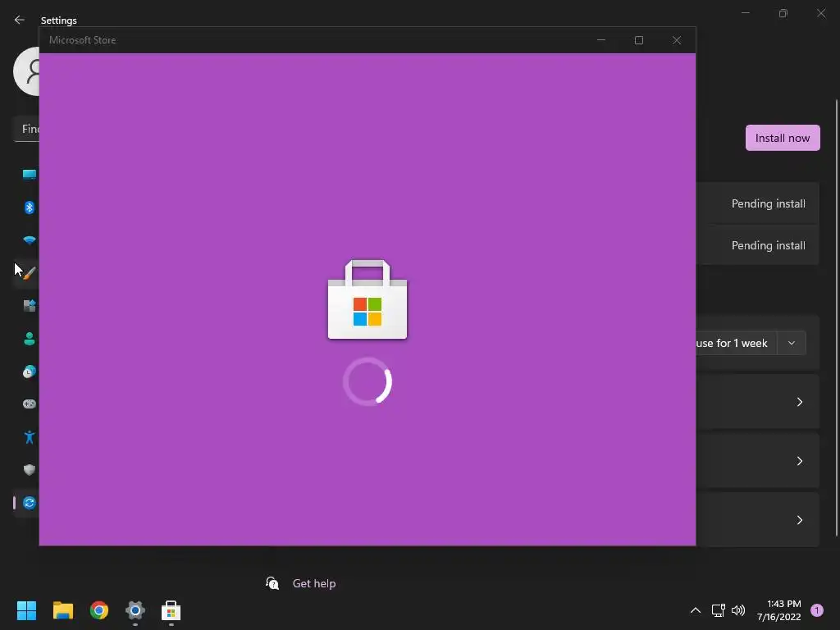Viewport: 840px width, 630px height.
Task: Minimize the Microsoft Store window
Action: click(601, 40)
